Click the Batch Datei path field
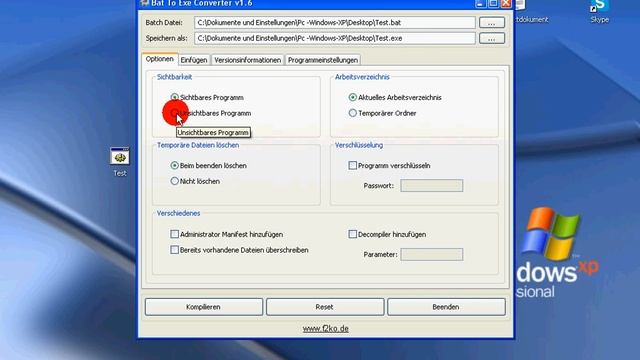Screen dimensions: 640x360 335,22
